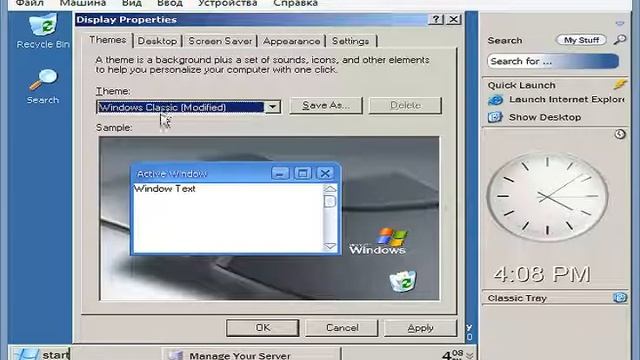Open the Устройства menu
The height and width of the screenshot is (360, 640).
[228, 3]
